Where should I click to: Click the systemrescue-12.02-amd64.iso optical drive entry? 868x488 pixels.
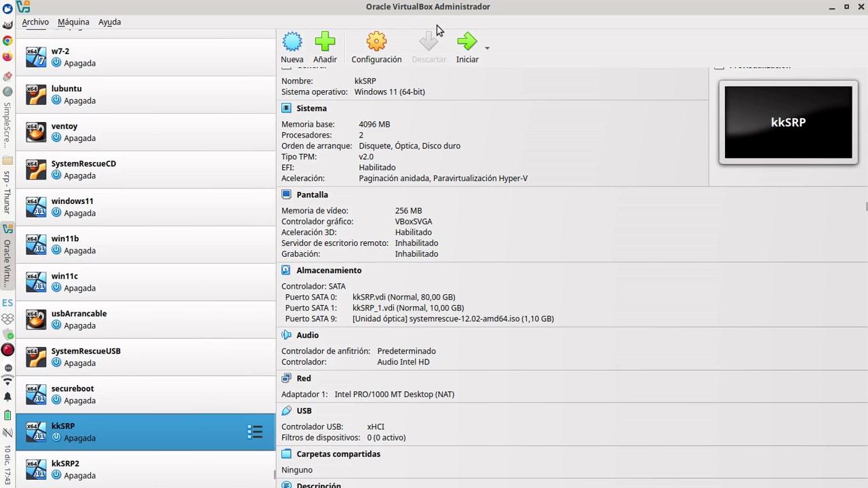pos(453,319)
